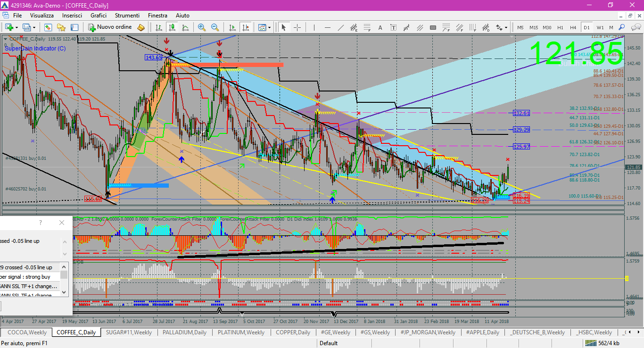Switch to H4 timeframe
The width and height of the screenshot is (644, 348).
coord(573,27)
